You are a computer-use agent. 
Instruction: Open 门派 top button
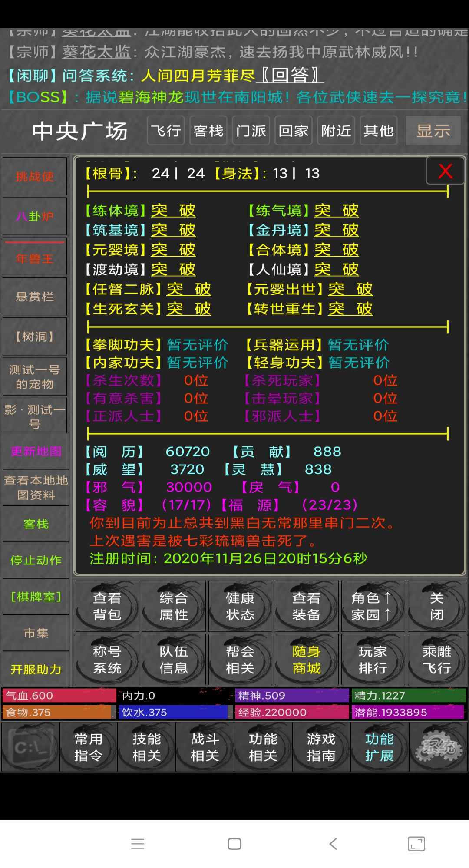point(251,130)
